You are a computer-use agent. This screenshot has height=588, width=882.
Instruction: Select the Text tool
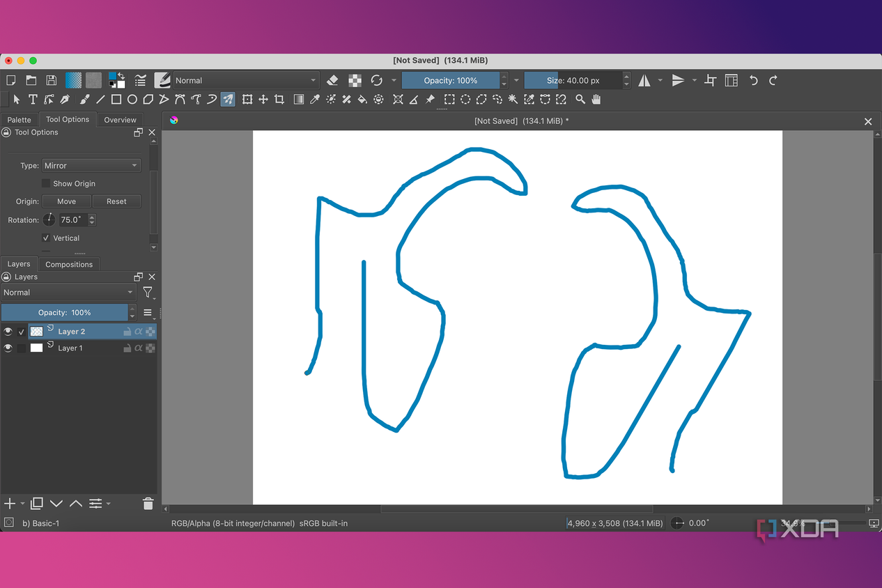pos(33,100)
